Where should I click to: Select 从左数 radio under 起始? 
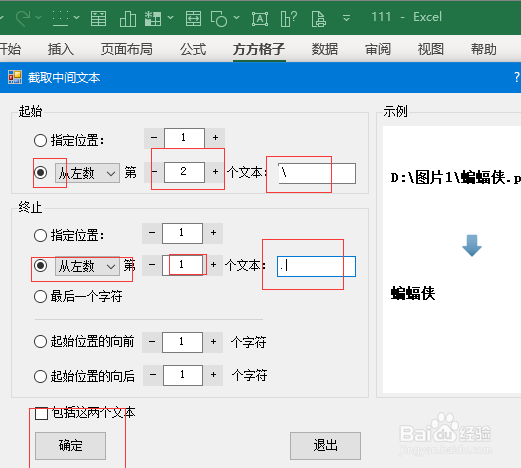pos(40,173)
